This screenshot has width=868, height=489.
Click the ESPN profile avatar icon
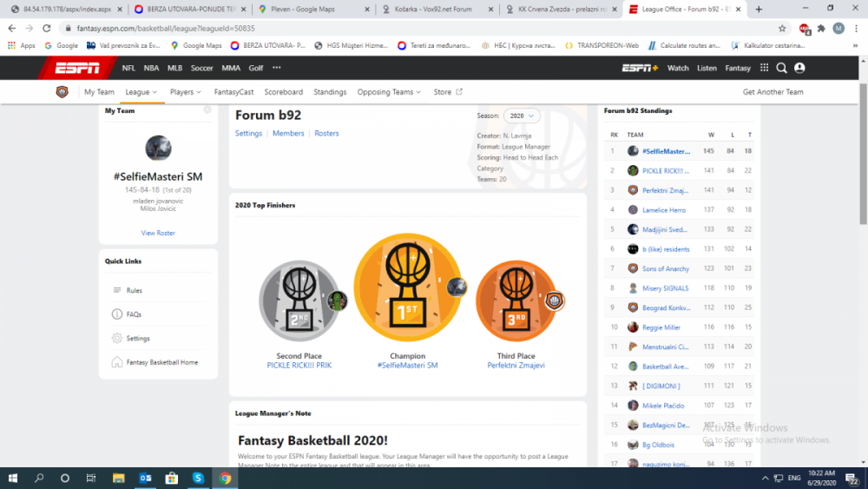(799, 68)
